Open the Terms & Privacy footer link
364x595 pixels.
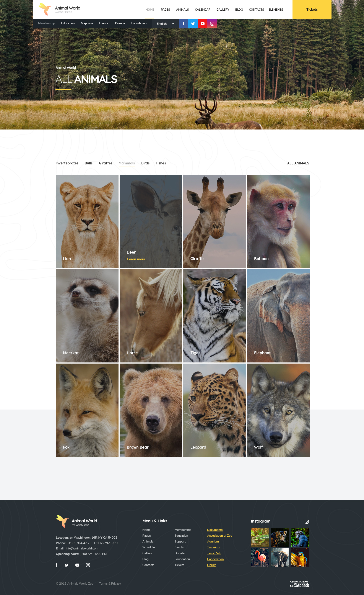(x=110, y=584)
